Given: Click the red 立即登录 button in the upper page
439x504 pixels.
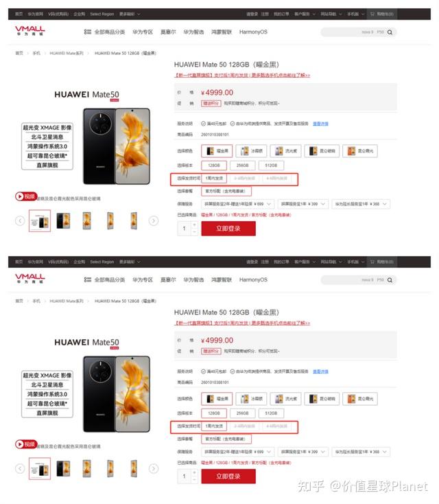Looking at the screenshot, I should tap(228, 229).
